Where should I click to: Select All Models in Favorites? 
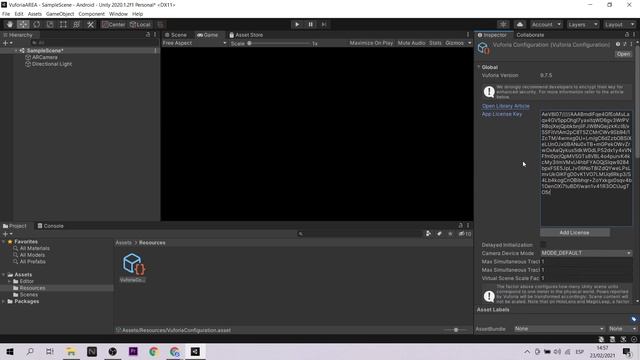[x=32, y=255]
